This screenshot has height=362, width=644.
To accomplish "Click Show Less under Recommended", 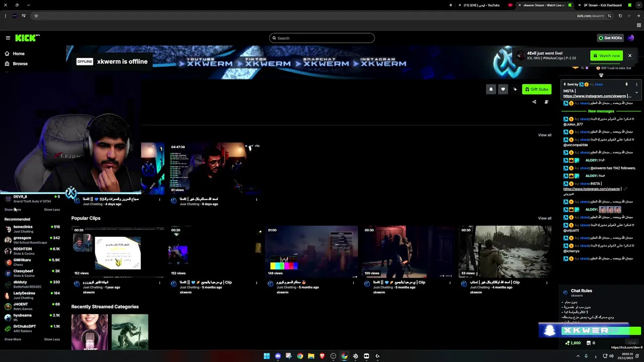I will pos(52,339).
